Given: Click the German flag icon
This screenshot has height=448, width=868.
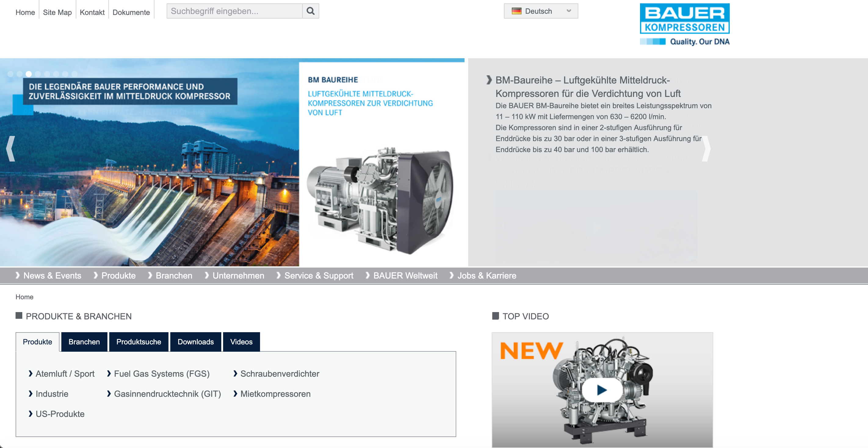Looking at the screenshot, I should pos(516,11).
